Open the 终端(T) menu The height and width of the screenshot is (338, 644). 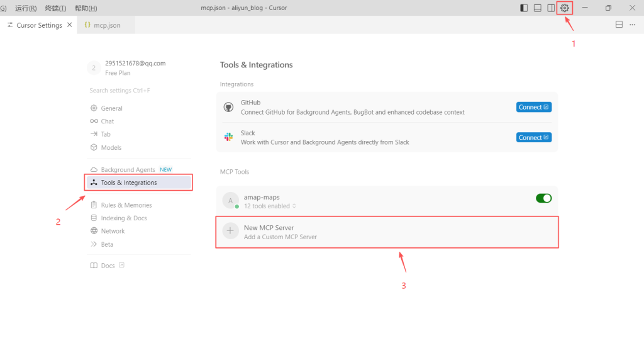click(55, 8)
